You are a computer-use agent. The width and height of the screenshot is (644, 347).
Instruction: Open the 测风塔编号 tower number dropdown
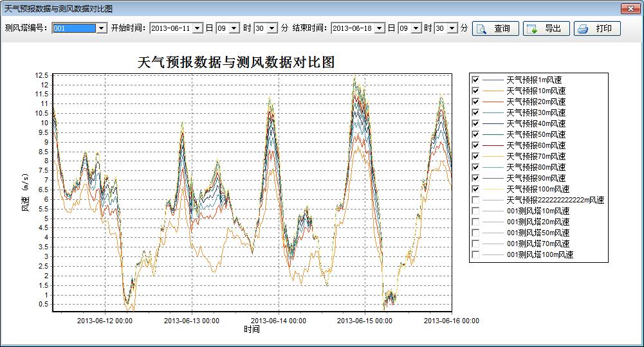(102, 28)
